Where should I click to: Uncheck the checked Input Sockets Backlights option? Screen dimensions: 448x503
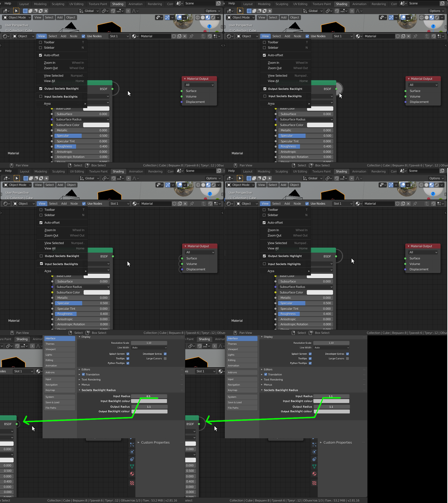coord(41,264)
